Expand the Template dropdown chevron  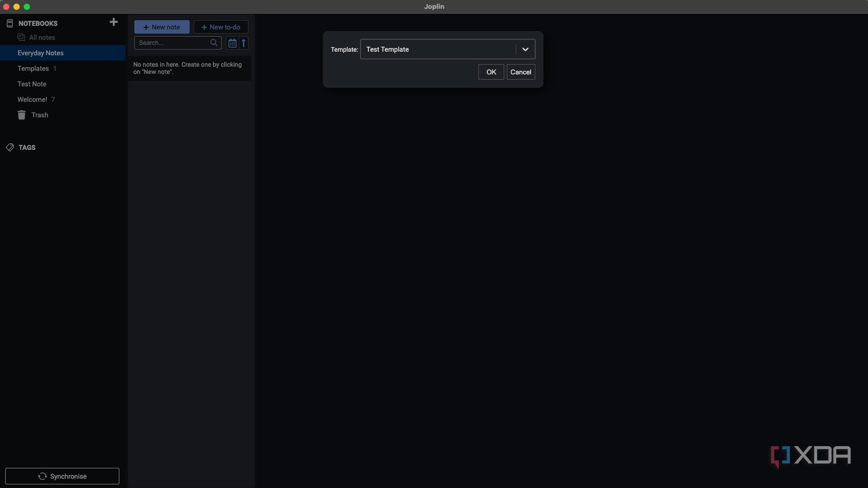[525, 50]
